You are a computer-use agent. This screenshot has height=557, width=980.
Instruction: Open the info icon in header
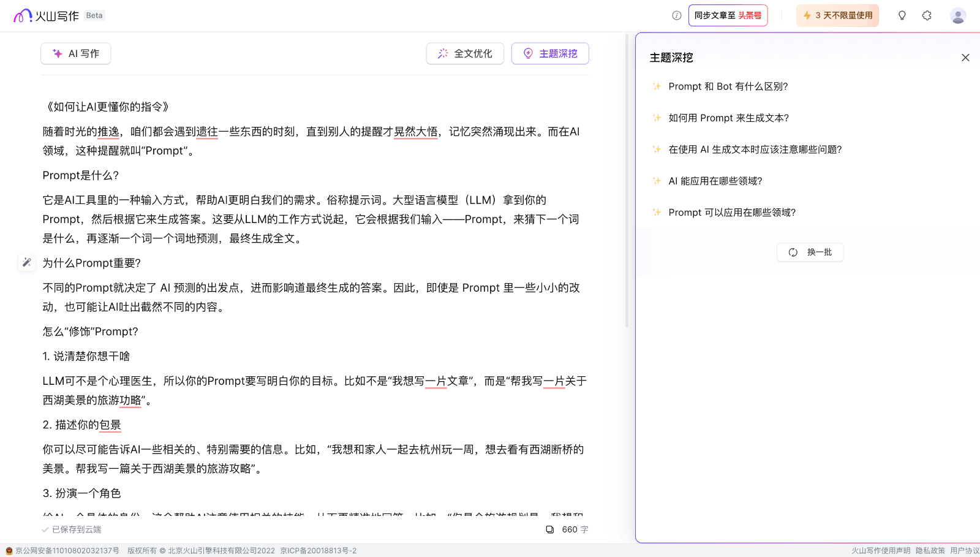point(676,15)
